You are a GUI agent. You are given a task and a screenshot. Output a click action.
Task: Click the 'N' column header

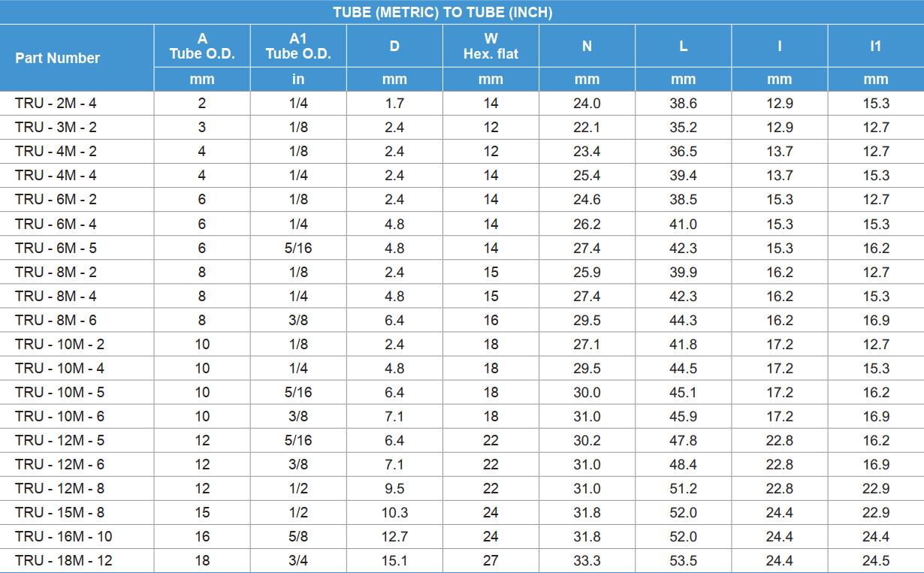(x=587, y=46)
